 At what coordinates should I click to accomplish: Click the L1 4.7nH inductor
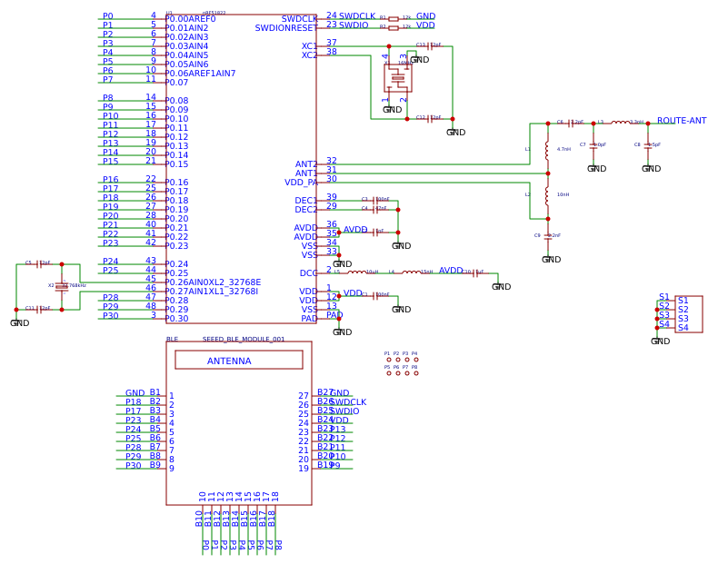pos(547,148)
